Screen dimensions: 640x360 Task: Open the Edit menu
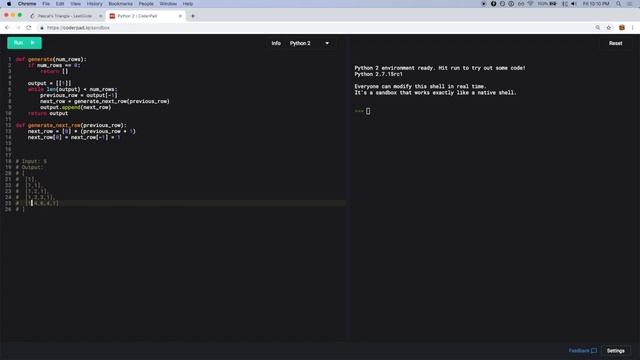pos(60,4)
